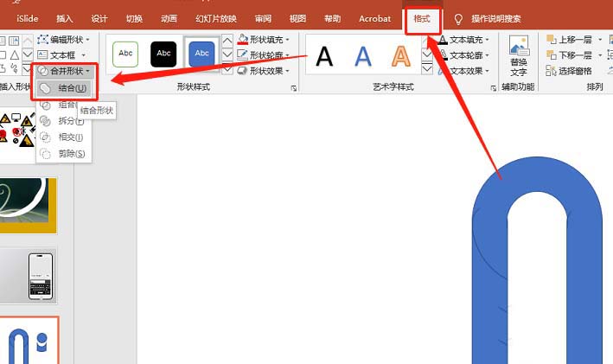Select the dark swirl slide thumbnail
The width and height of the screenshot is (613, 364).
point(29,206)
